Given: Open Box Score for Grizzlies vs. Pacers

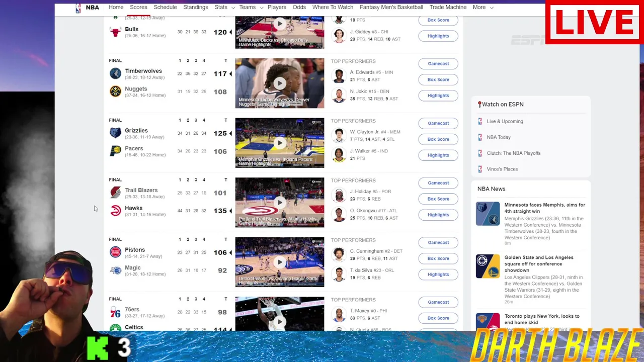Looking at the screenshot, I should 438,139.
